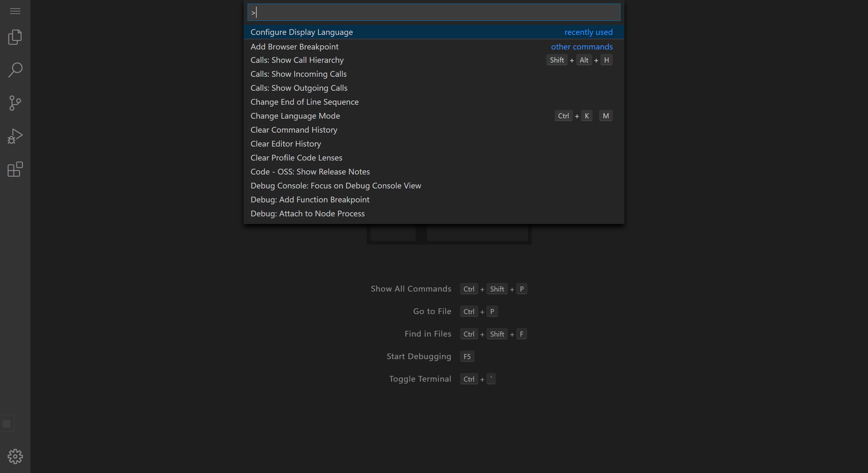Choose Clear Editor History entry
The height and width of the screenshot is (473, 868).
click(286, 144)
